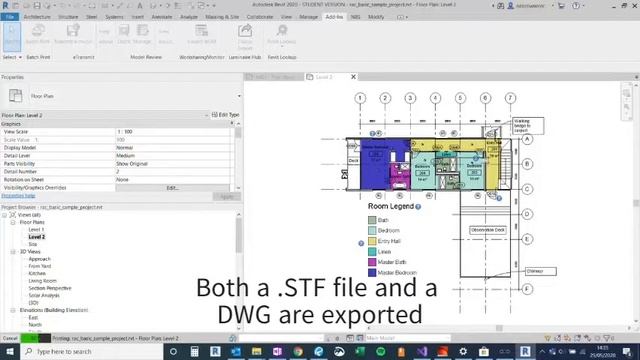The height and width of the screenshot is (360, 640).
Task: Click the Bath gray legend swatch
Action: 372,220
